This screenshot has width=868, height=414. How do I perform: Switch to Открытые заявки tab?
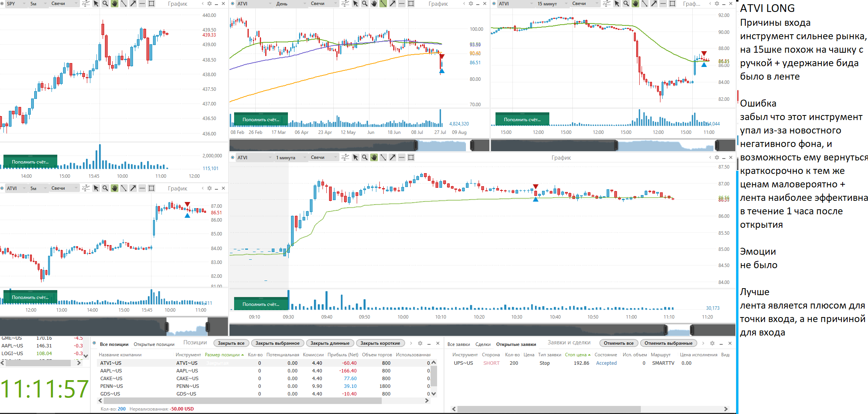coord(516,344)
